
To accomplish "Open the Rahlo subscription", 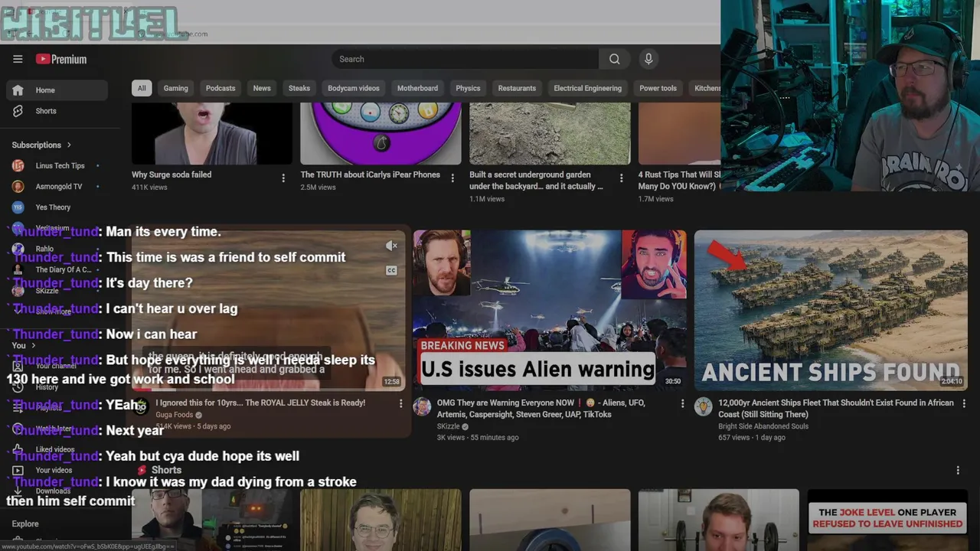I will click(x=57, y=249).
